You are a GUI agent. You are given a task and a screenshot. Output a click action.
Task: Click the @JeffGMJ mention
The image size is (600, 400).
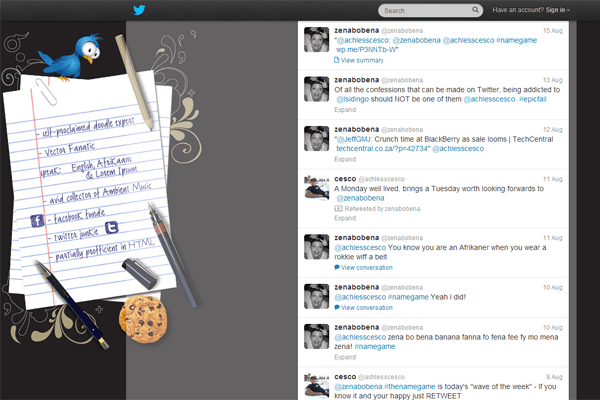point(354,139)
